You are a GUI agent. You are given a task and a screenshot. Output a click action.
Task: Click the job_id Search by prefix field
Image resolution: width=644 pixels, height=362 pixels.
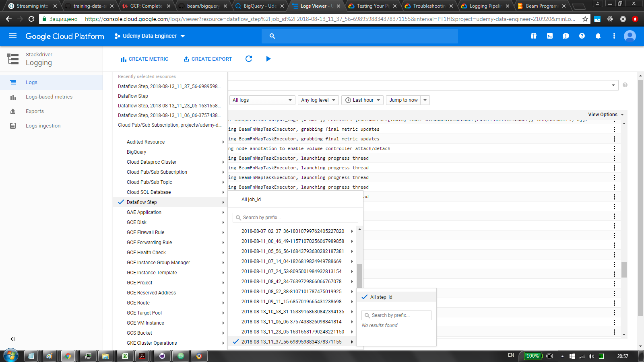(295, 218)
